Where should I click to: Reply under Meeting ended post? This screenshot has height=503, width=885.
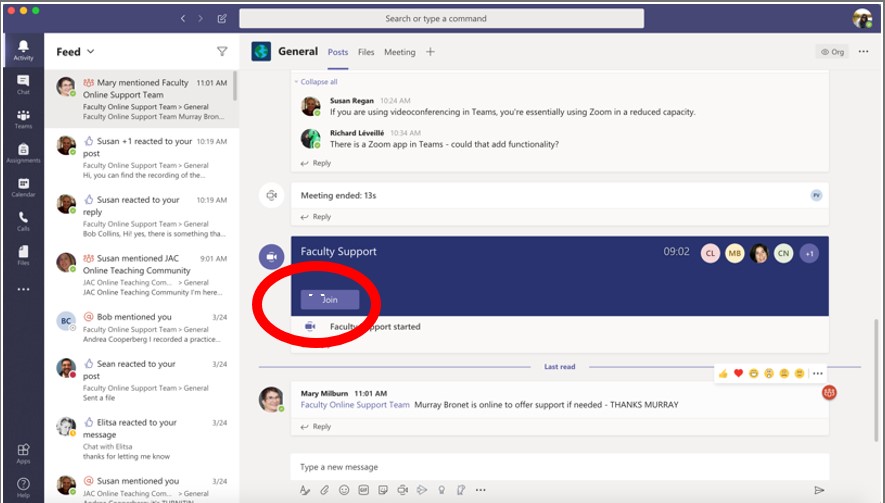click(316, 217)
